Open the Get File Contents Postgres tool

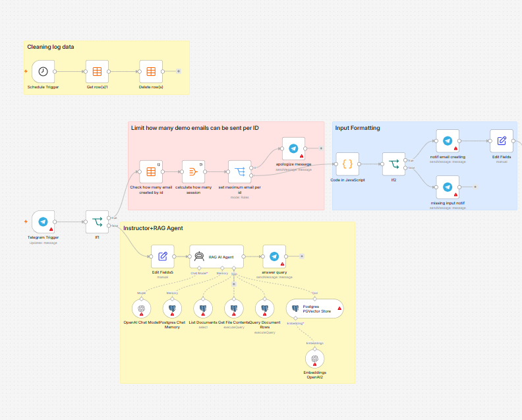point(234,309)
